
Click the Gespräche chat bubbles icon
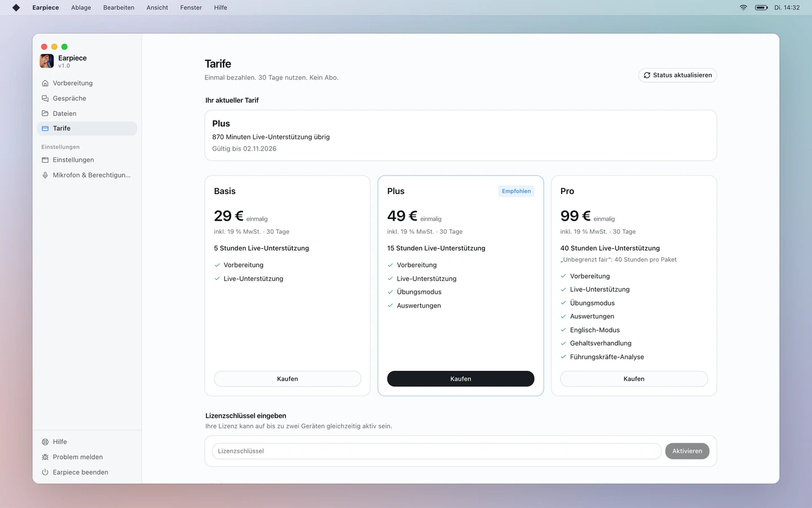click(45, 98)
